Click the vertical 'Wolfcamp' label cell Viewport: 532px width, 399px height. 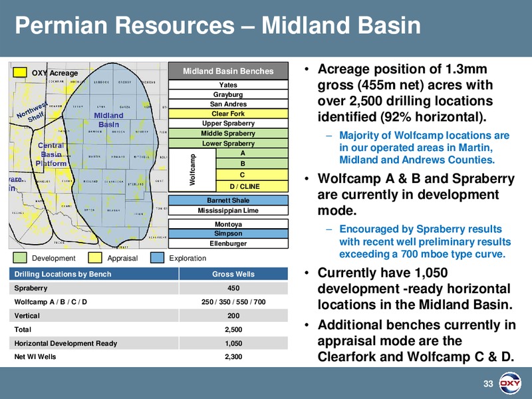click(192, 170)
